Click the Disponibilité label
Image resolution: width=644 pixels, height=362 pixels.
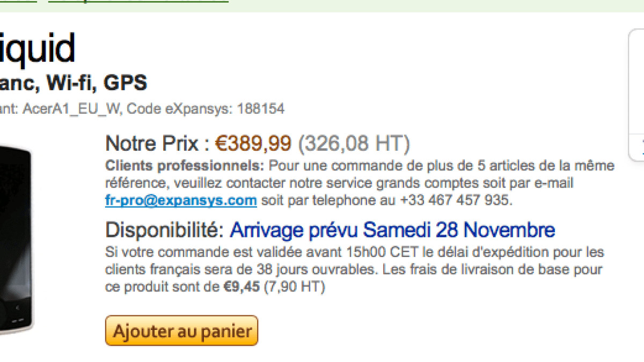click(164, 230)
